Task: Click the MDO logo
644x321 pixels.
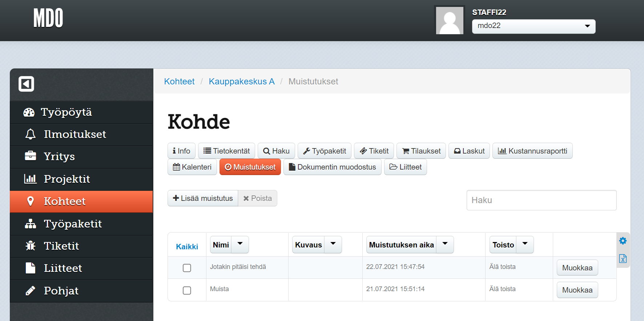Action: click(48, 18)
